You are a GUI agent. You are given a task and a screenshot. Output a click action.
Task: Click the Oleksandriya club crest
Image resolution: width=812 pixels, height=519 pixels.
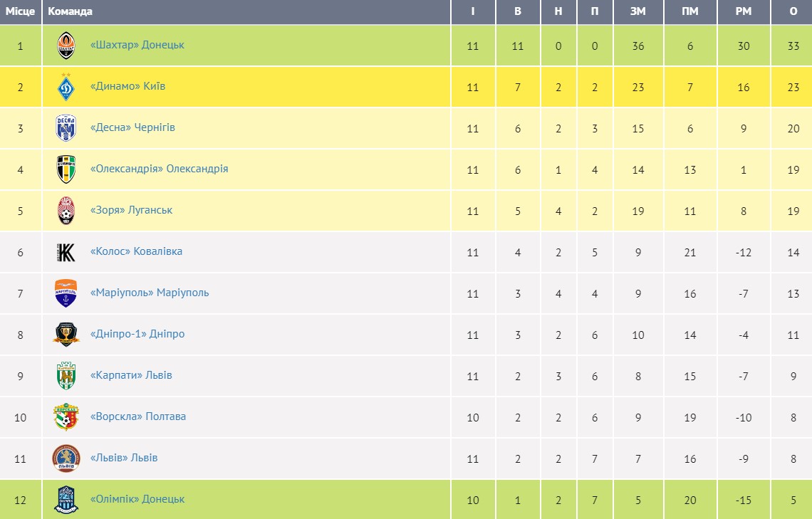(x=66, y=169)
